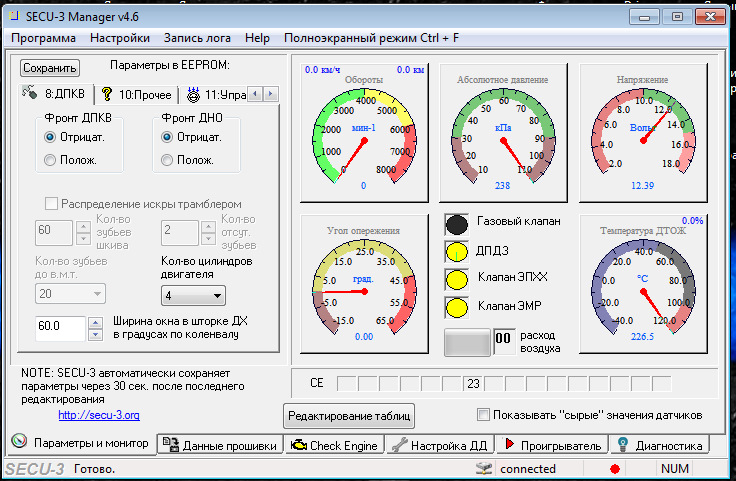The height and width of the screenshot is (481, 736).
Task: Click the Данные прошивки tab icon
Action: tap(170, 444)
